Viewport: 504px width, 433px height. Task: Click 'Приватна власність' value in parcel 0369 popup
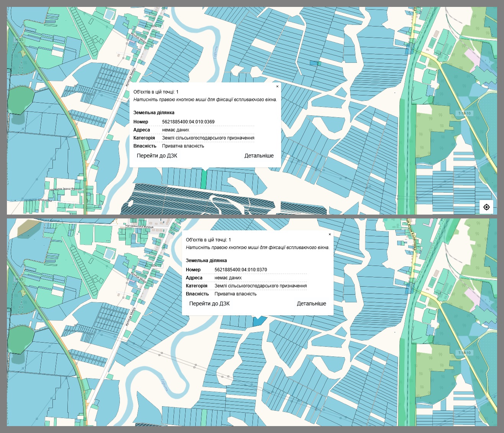coord(183,146)
